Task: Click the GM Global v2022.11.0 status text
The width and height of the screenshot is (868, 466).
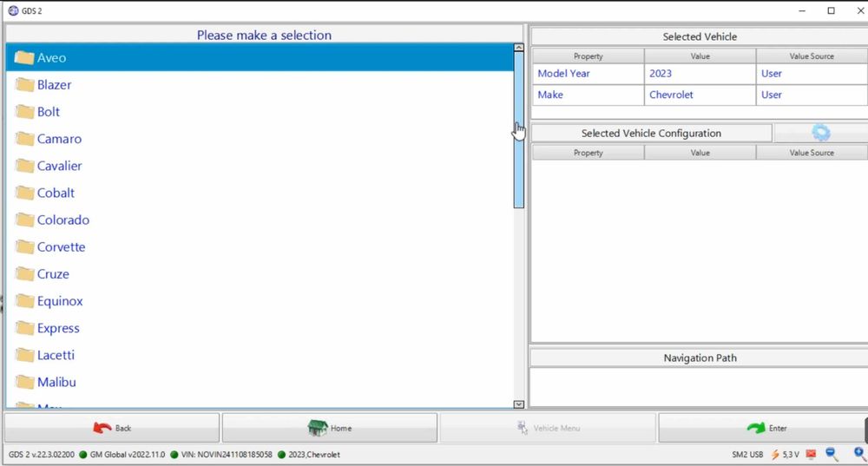Action: point(128,455)
